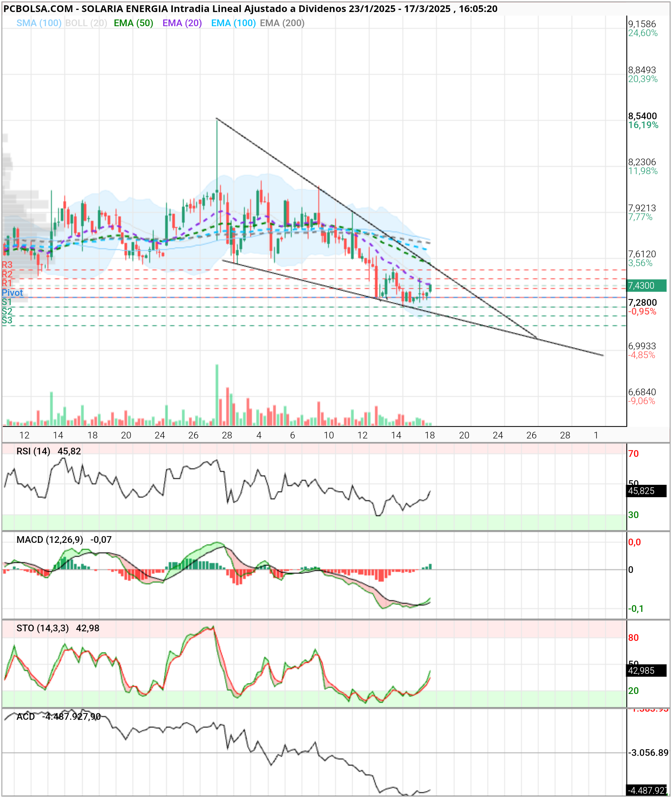Click the ACD -3.056.89 scale value
The image size is (672, 798).
tap(648, 753)
